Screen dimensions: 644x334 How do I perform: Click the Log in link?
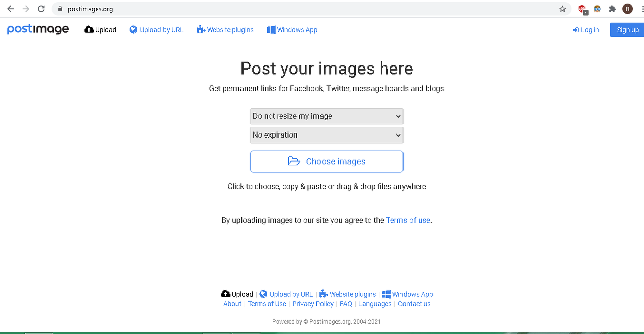pyautogui.click(x=586, y=30)
